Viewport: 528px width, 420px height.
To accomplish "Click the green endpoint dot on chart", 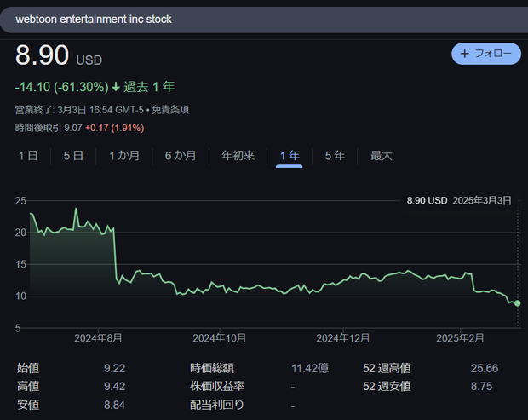I will pos(518,302).
